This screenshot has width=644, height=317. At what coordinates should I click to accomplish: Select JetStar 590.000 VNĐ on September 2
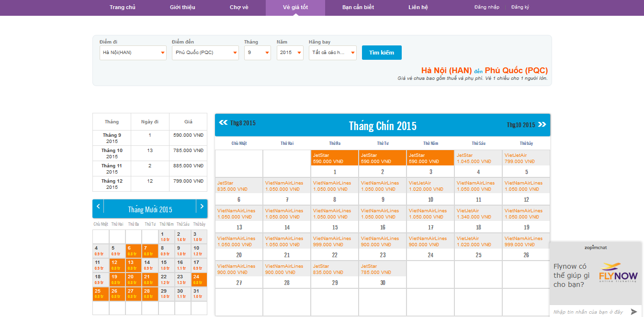tap(383, 158)
